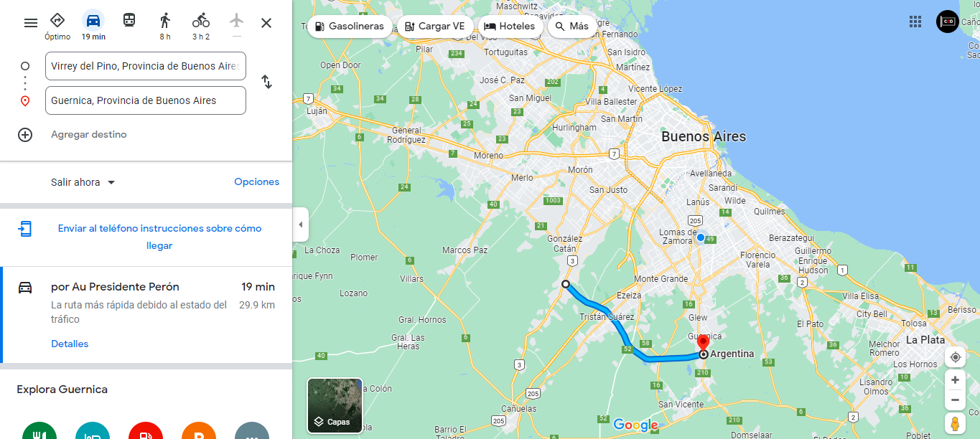Viewport: 980px width, 439px height.
Task: Collapse the side panel arrow
Action: click(x=301, y=225)
